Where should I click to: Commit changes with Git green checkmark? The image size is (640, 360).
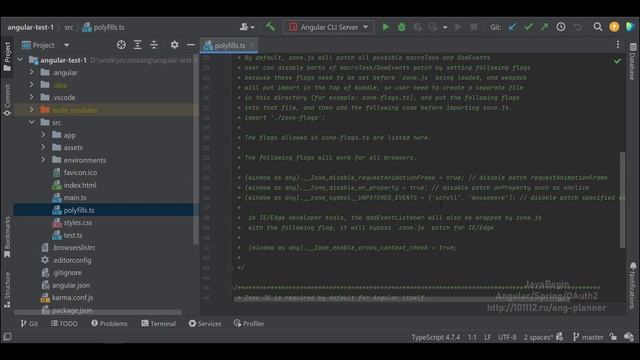pos(529,27)
